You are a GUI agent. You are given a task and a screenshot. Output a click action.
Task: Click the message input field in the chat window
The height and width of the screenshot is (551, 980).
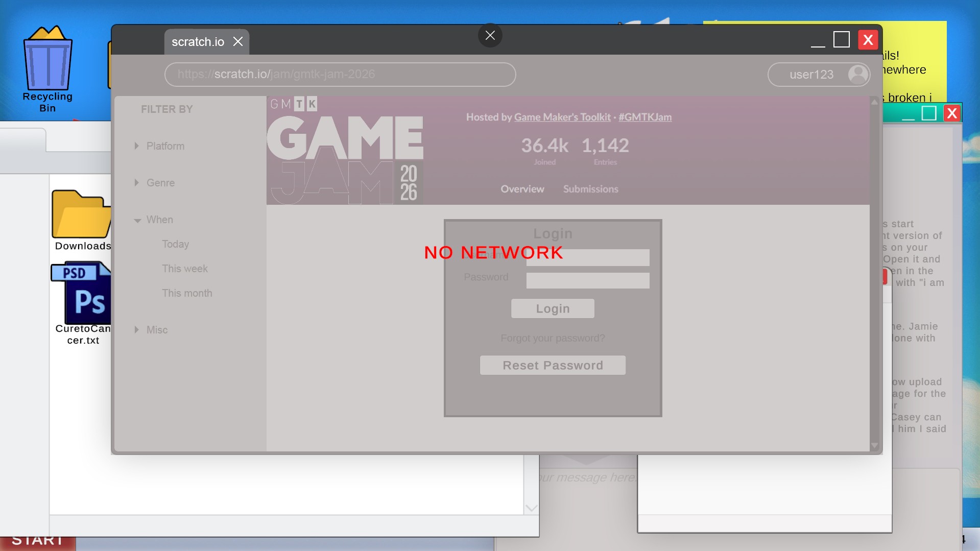[x=587, y=478]
